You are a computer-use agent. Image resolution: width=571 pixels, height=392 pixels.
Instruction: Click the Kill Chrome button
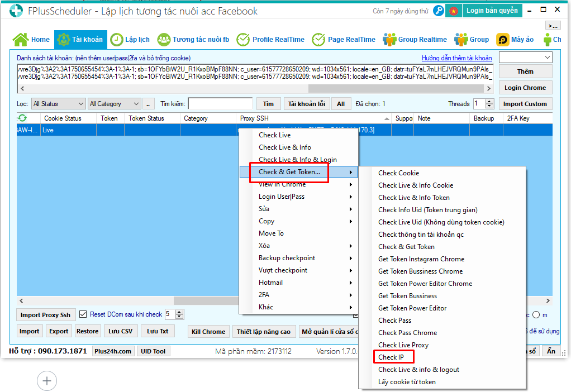[x=208, y=332]
